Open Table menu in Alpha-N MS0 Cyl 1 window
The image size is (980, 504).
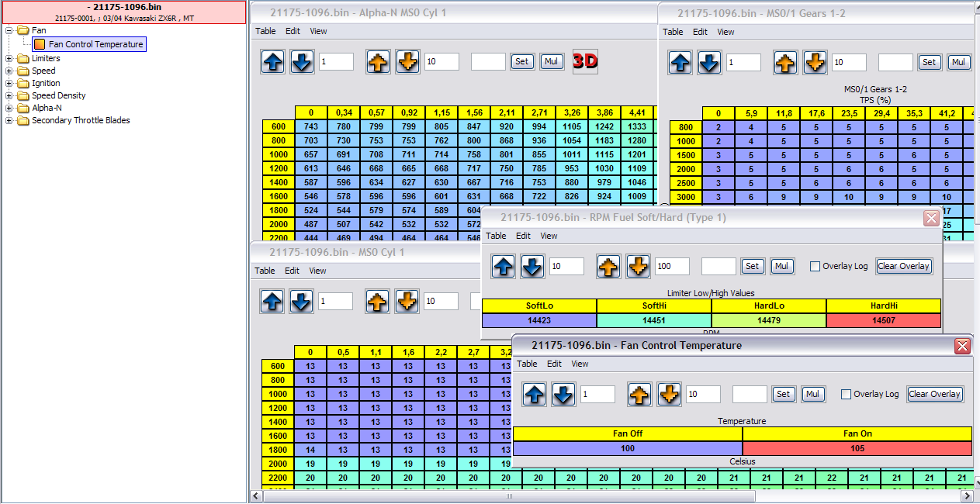coord(265,31)
